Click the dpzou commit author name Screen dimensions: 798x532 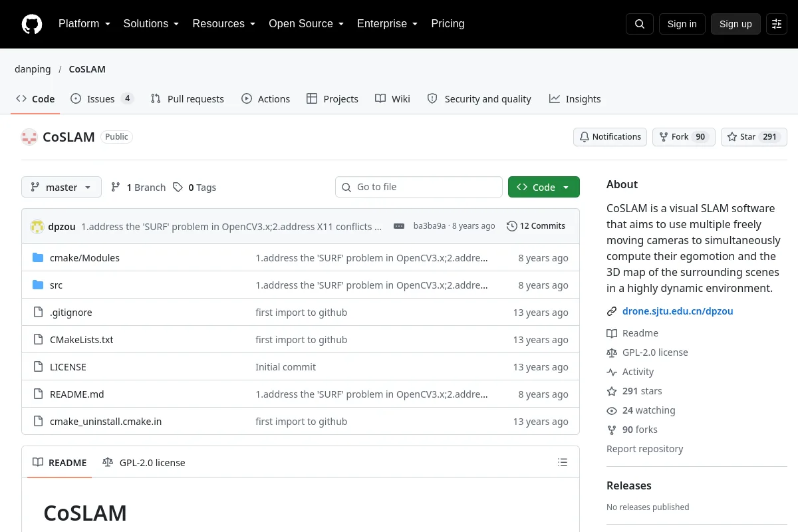click(62, 226)
